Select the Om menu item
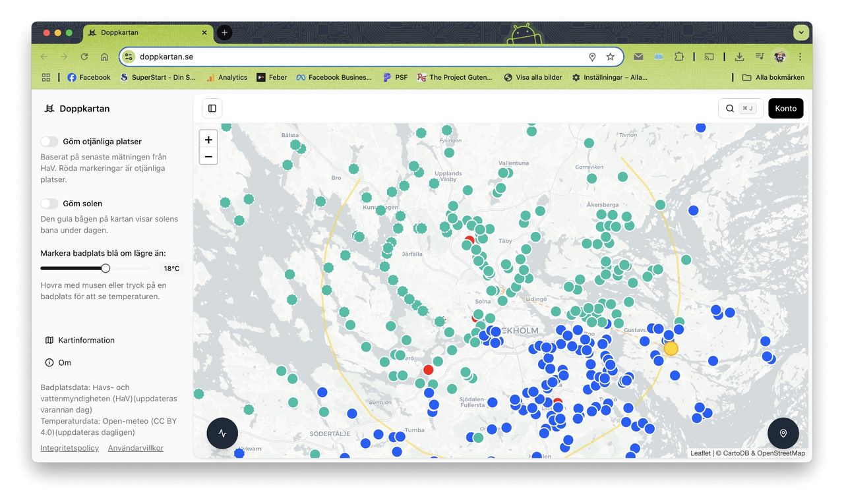This screenshot has width=844, height=504. 64,363
